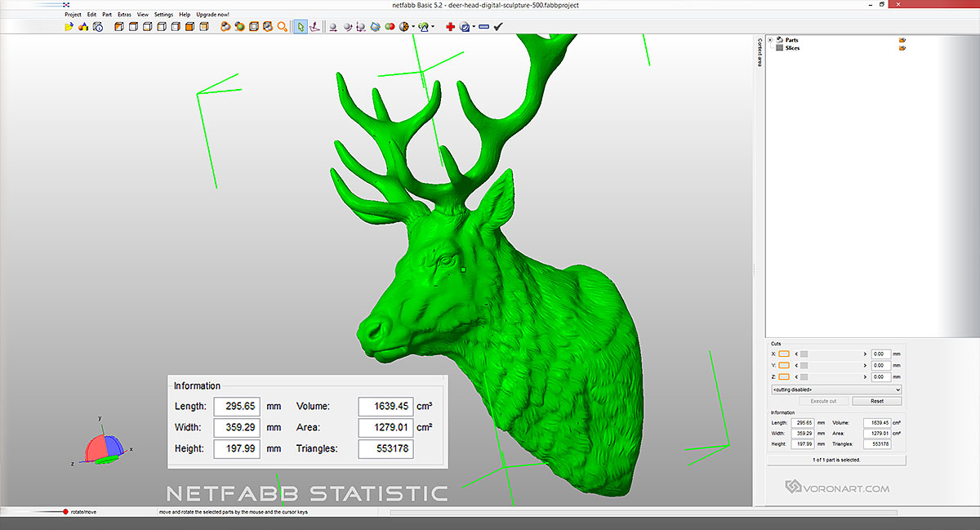Open the Settings menu

tap(163, 14)
